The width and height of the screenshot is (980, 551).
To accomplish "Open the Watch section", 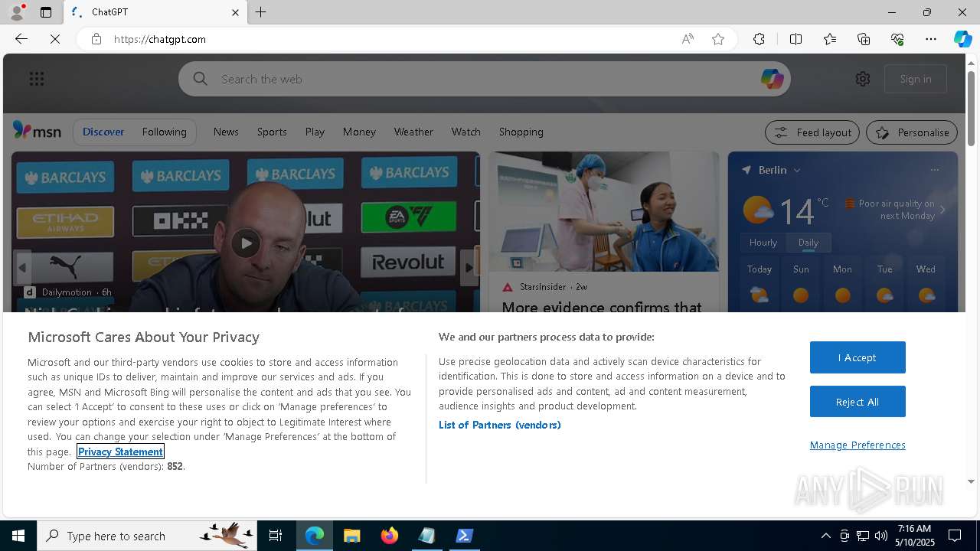I will point(465,132).
